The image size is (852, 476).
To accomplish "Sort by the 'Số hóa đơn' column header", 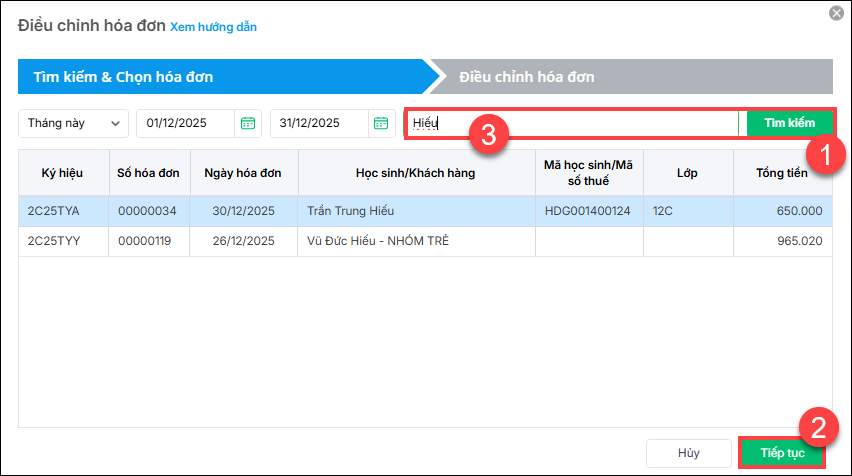I will 148,173.
